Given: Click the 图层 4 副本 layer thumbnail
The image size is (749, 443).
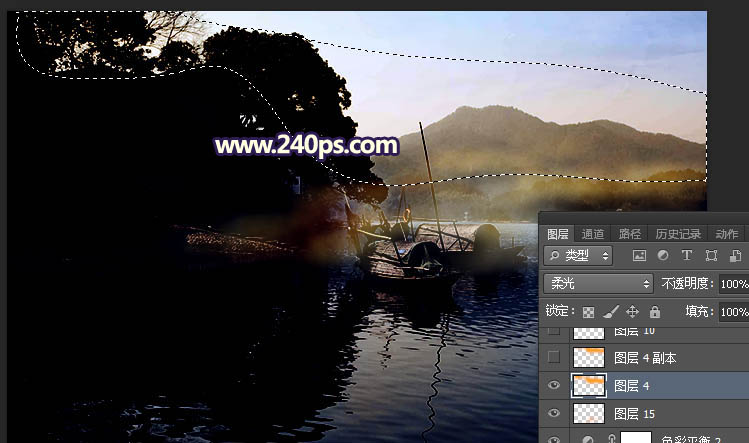Looking at the screenshot, I should pyautogui.click(x=587, y=357).
